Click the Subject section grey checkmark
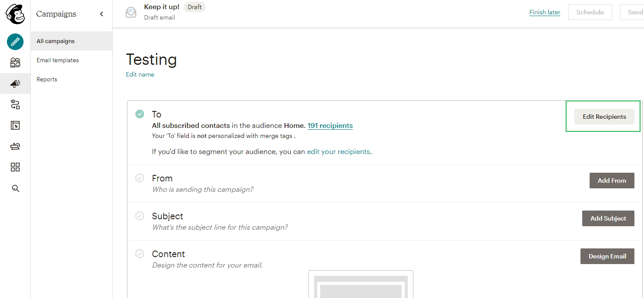Image resolution: width=644 pixels, height=298 pixels. coord(140,216)
